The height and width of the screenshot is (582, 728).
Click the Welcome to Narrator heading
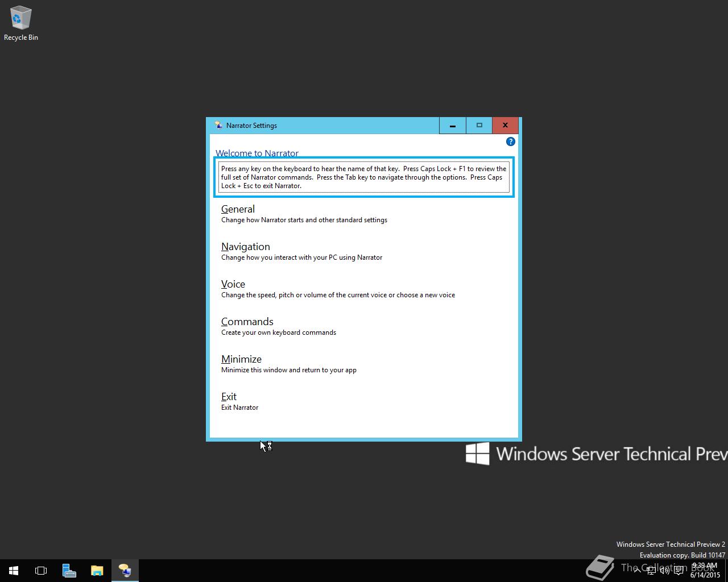pyautogui.click(x=257, y=153)
